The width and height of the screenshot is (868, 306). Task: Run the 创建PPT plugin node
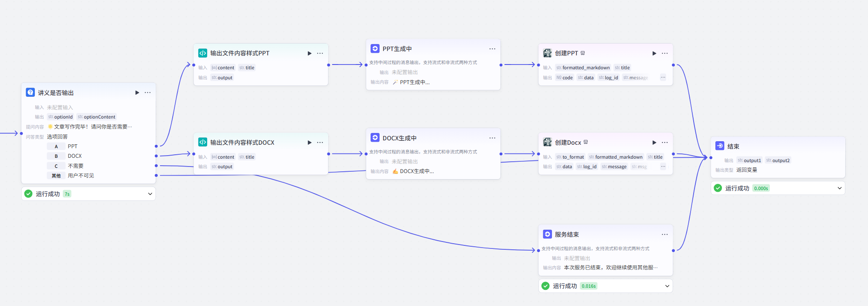[654, 53]
